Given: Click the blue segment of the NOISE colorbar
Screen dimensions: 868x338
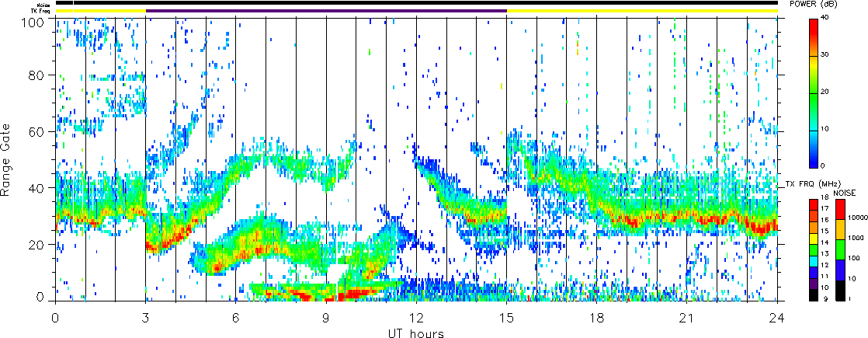Looking at the screenshot, I should (x=840, y=270).
